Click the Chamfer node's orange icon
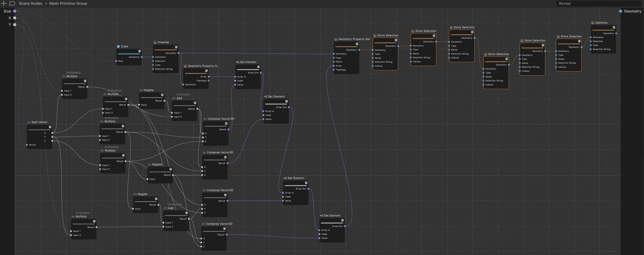 tap(155, 42)
